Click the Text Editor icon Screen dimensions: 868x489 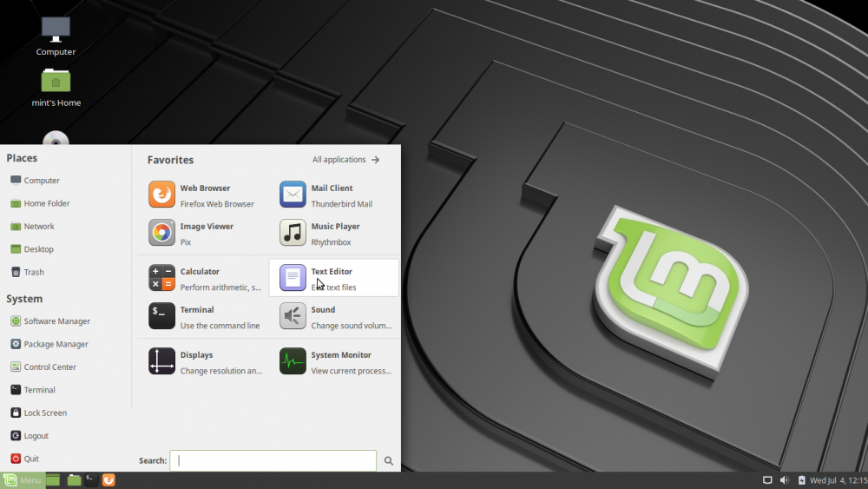coord(293,278)
